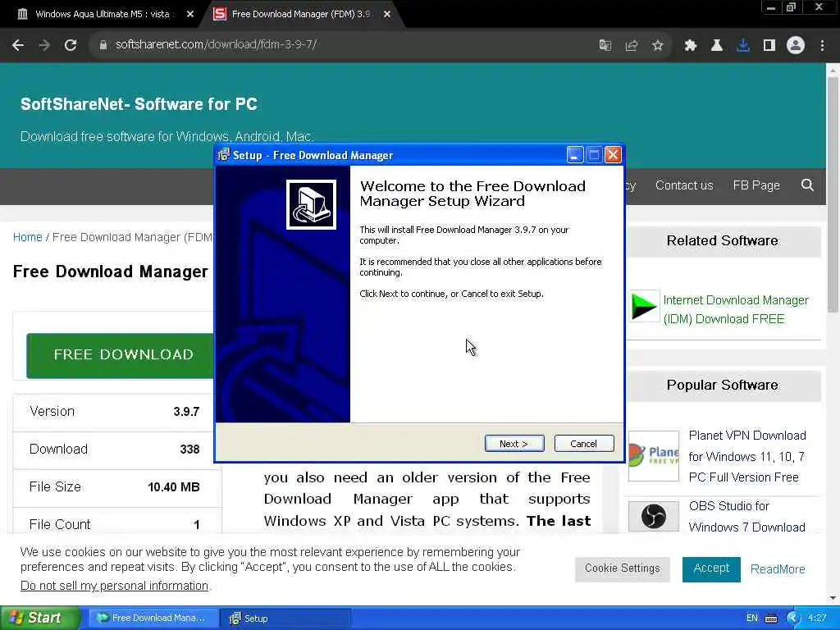This screenshot has height=630, width=840.
Task: Click the keyboard icon in system tray
Action: coord(771,619)
